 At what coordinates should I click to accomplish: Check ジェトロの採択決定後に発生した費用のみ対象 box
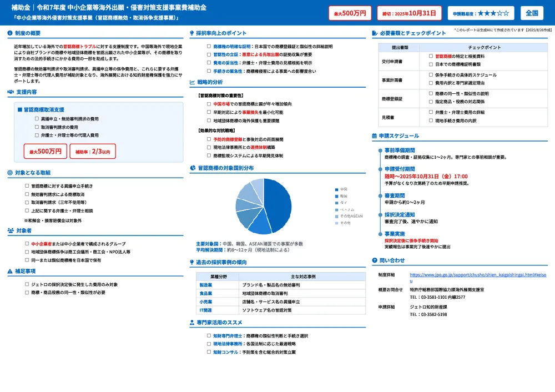[x=27, y=284]
